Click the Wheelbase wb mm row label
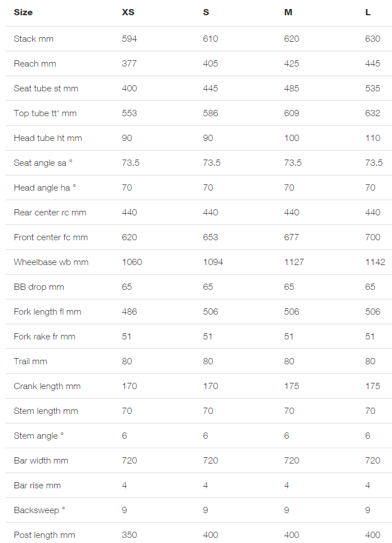392x543 pixels. (51, 262)
